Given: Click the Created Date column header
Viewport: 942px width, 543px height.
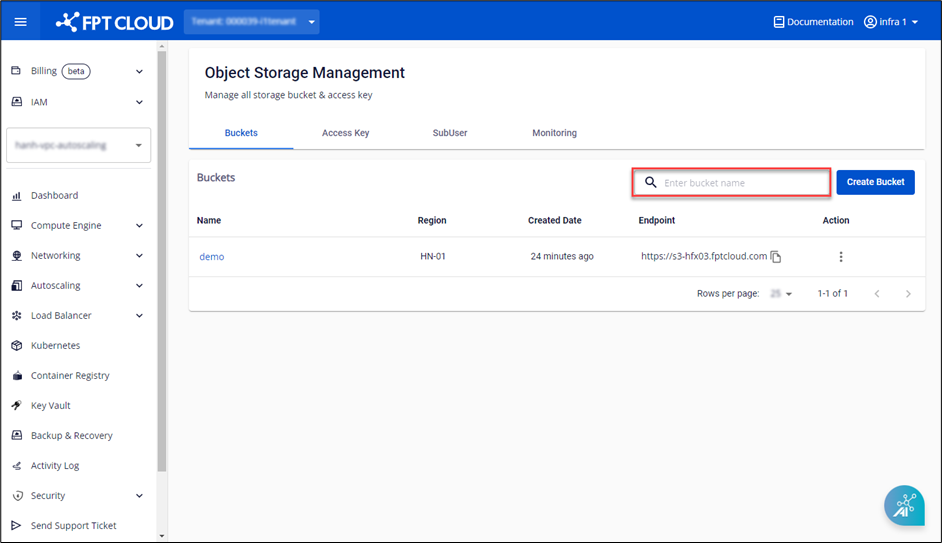Looking at the screenshot, I should coord(555,220).
